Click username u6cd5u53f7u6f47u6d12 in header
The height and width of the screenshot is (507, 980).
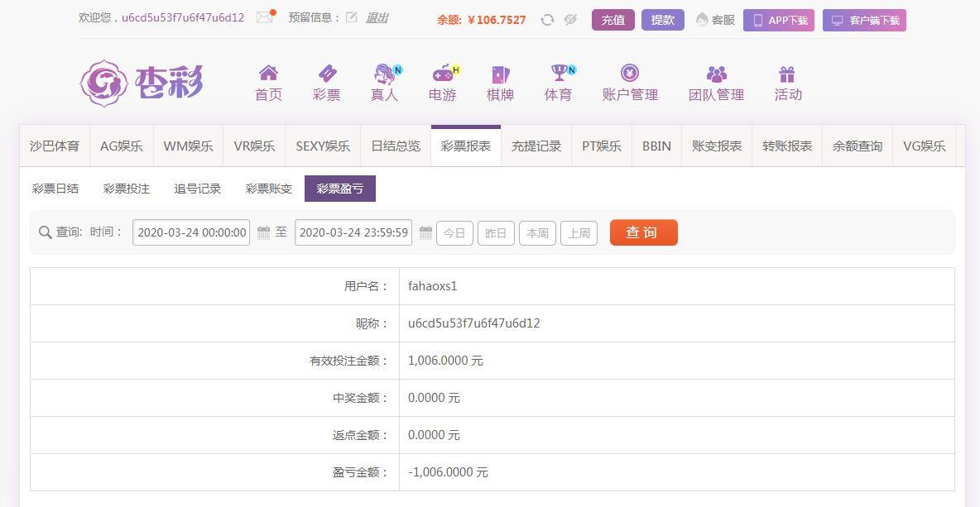click(182, 17)
